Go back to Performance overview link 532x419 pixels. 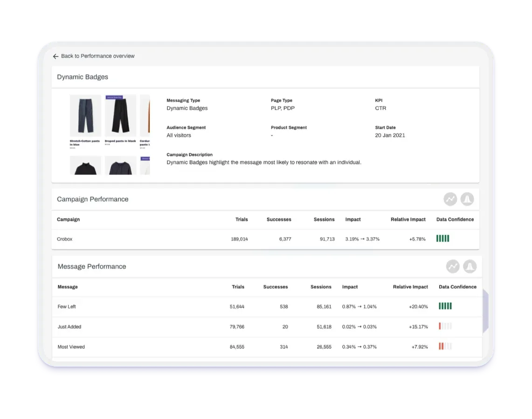click(x=98, y=56)
